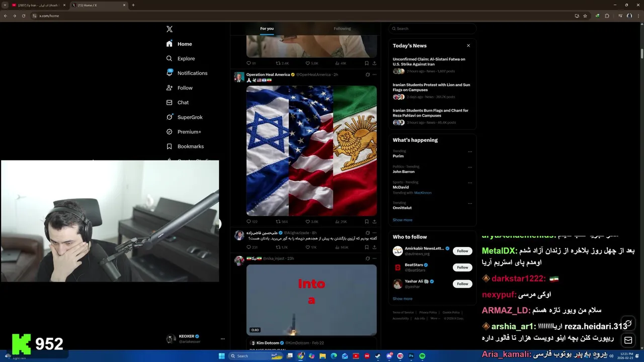This screenshot has height=362, width=644.
Task: Open Grok icon on Operation Heal America post
Action: 367,75
